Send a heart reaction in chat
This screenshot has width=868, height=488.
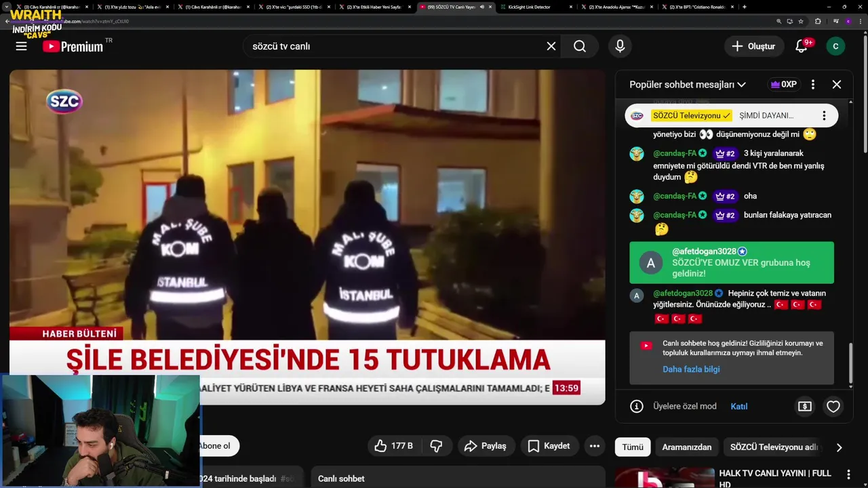point(833,407)
